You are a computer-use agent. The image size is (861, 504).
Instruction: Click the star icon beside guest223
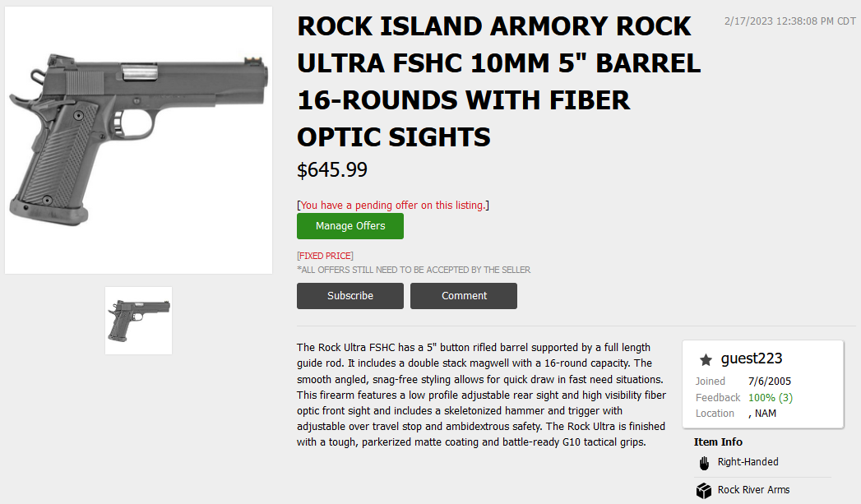[706, 359]
